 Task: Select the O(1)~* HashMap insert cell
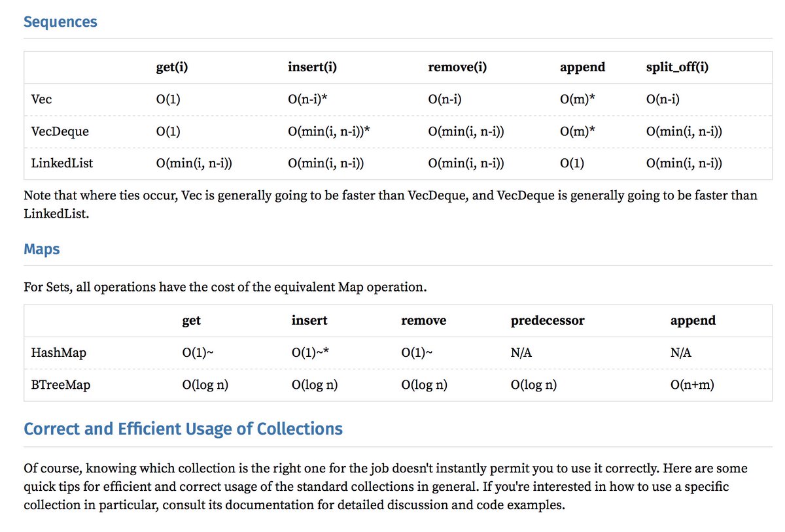click(x=310, y=353)
